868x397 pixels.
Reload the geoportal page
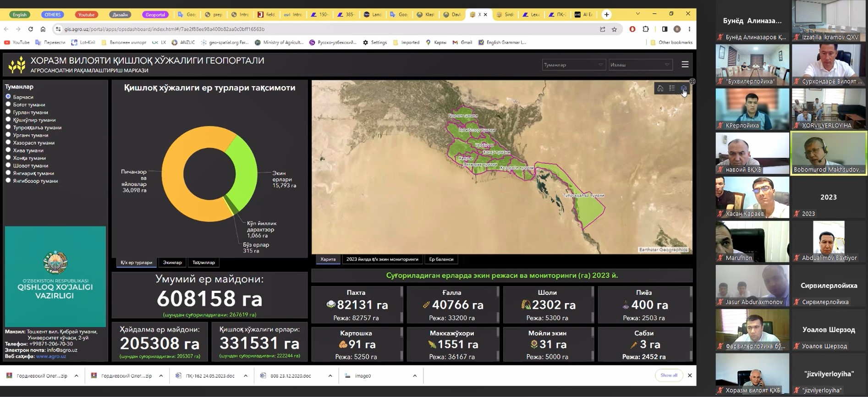pyautogui.click(x=31, y=29)
